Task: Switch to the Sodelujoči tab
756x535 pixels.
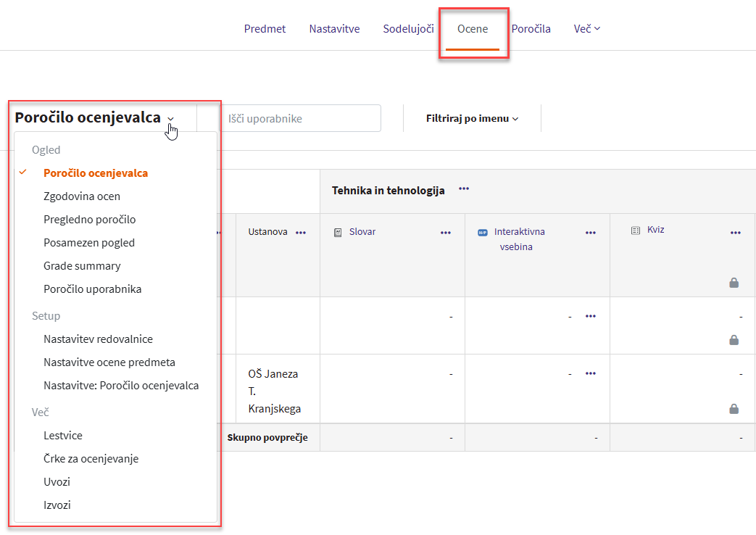Action: 408,29
